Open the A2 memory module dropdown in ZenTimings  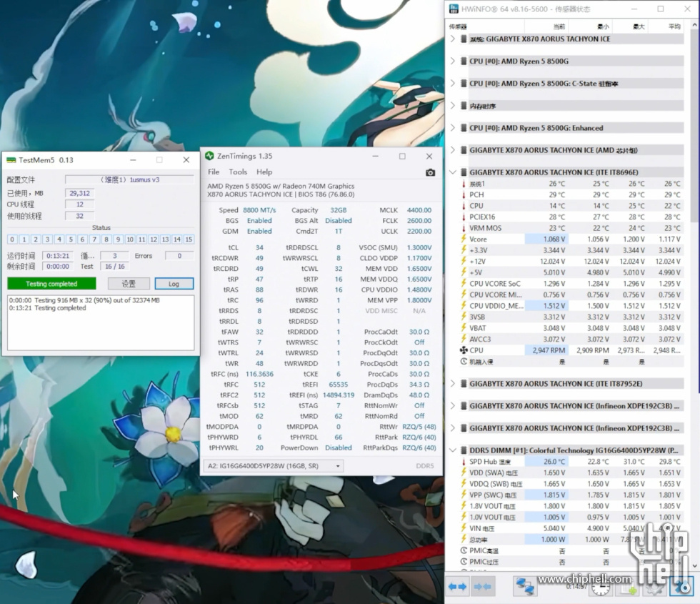pos(273,466)
